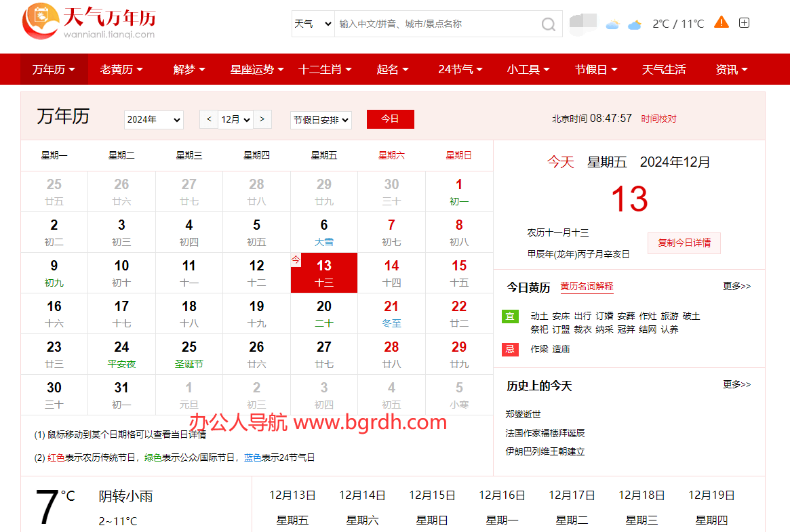
Task: Select December 25 圣诞节 in calendar
Action: [189, 354]
